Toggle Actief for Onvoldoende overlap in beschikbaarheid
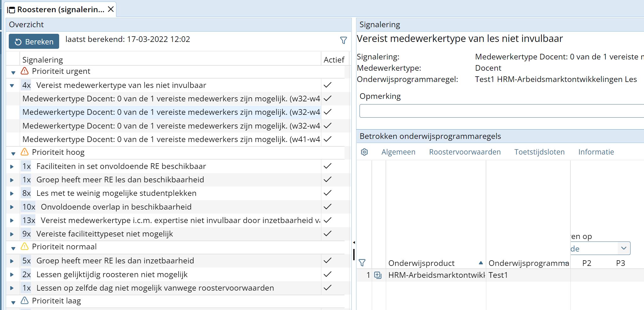This screenshot has height=310, width=644. (x=327, y=206)
